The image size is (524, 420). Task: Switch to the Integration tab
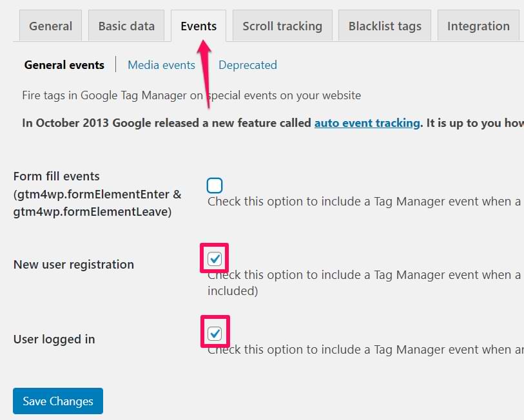point(478,26)
